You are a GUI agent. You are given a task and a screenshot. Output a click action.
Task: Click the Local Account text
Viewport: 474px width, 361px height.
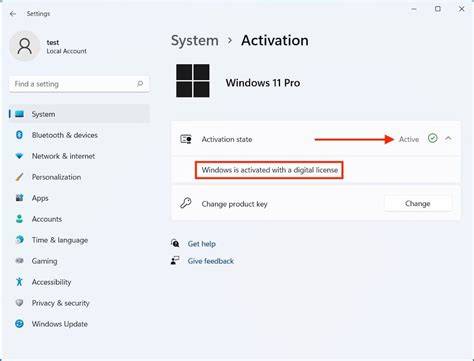tap(67, 51)
